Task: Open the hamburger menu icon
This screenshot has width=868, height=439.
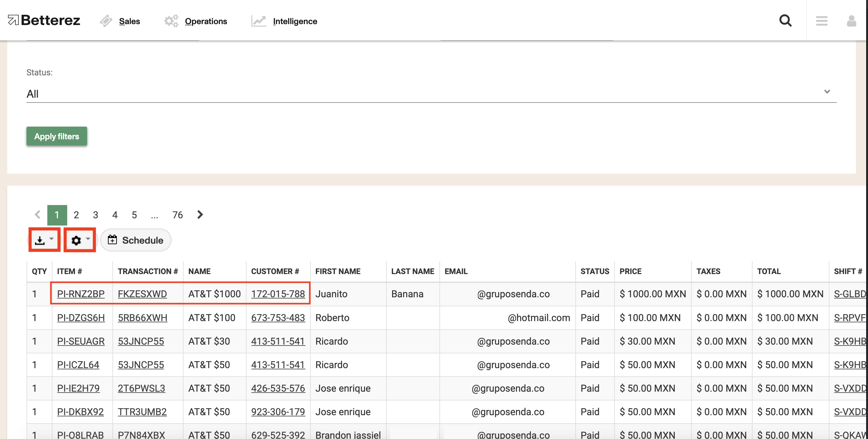Action: tap(822, 21)
